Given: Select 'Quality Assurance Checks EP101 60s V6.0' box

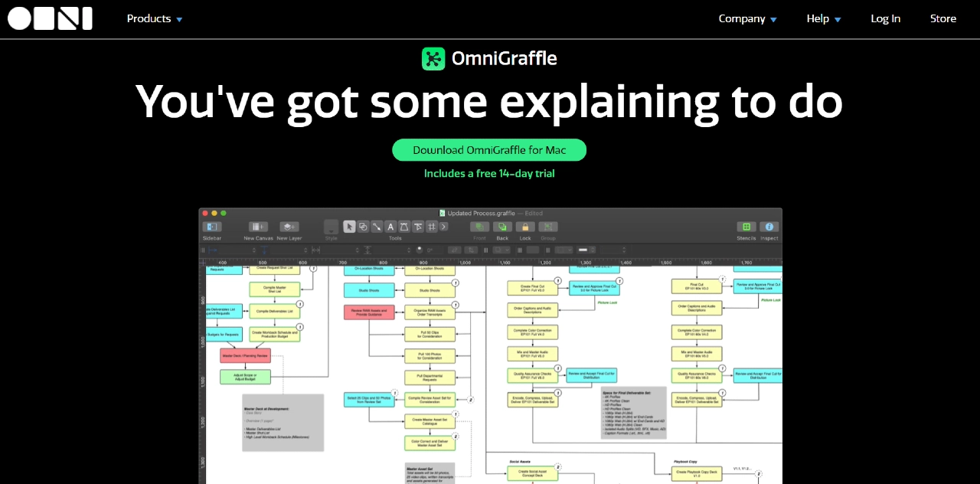Looking at the screenshot, I should click(697, 376).
